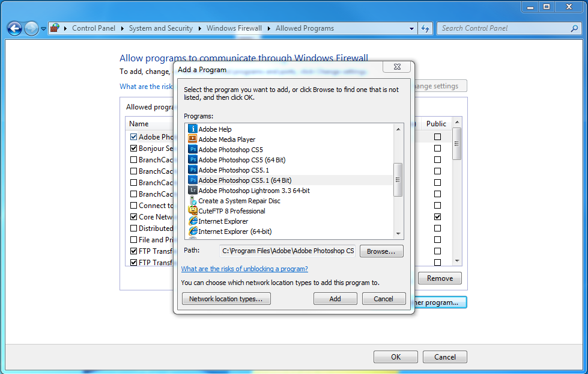The height and width of the screenshot is (374, 588).
Task: Check Public box in Bonjour Se... row
Action: (437, 149)
